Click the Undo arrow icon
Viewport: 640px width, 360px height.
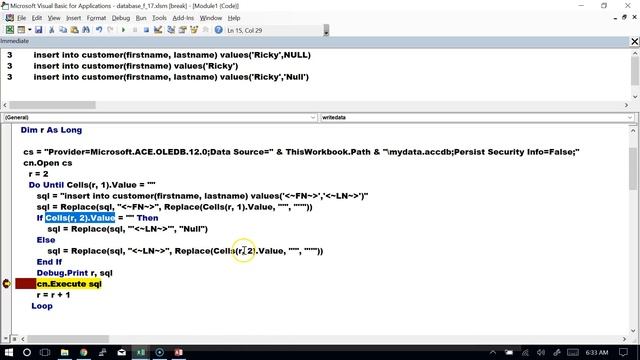click(x=99, y=30)
